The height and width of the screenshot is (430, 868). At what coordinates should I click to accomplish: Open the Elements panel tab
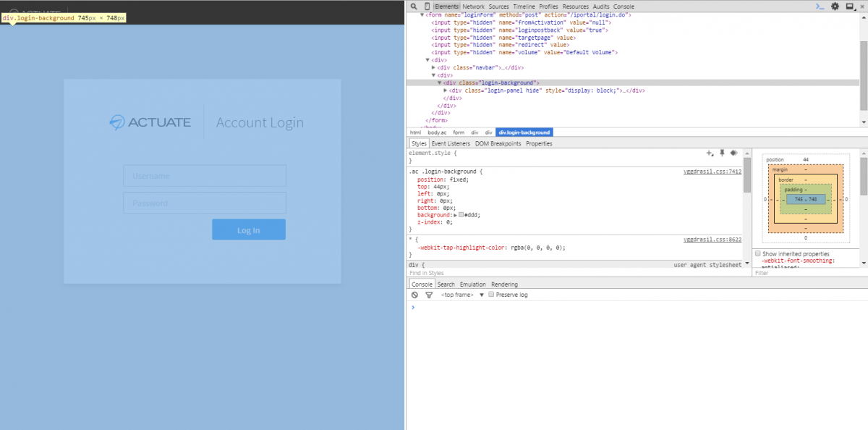[447, 6]
